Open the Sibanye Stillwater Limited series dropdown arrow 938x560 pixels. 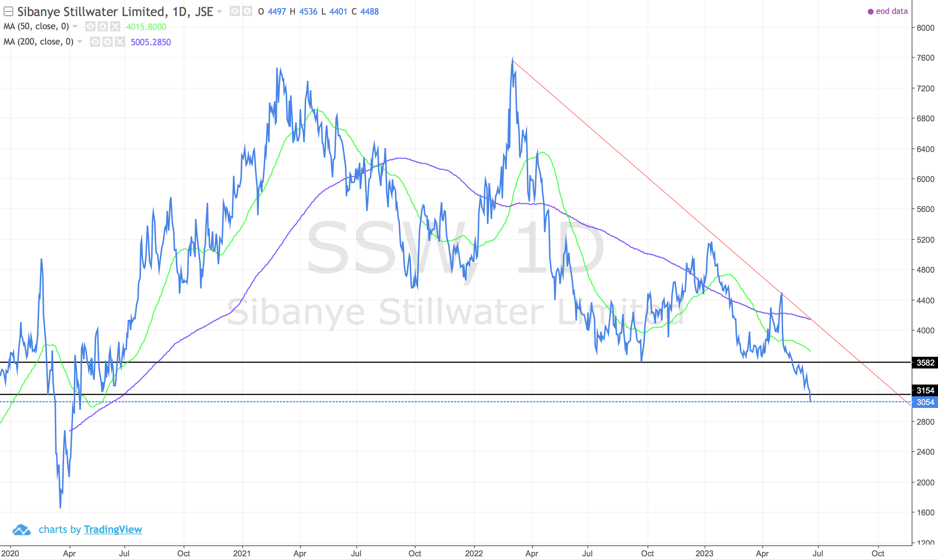click(x=220, y=12)
